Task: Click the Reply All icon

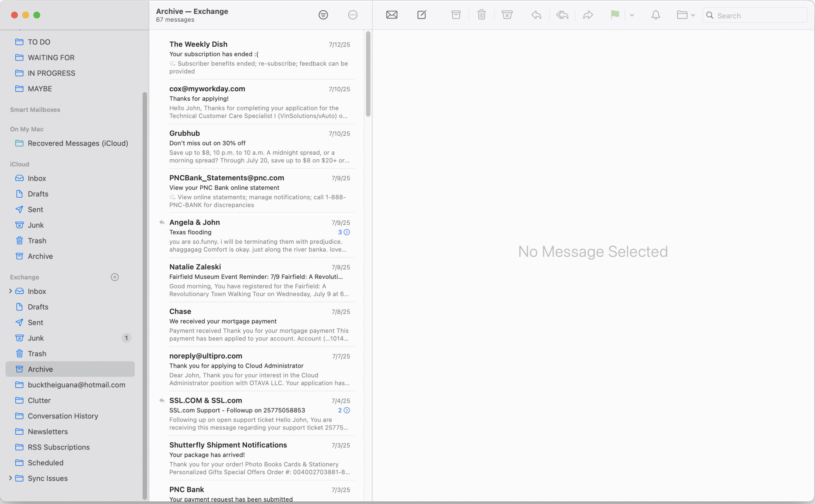Action: click(562, 15)
